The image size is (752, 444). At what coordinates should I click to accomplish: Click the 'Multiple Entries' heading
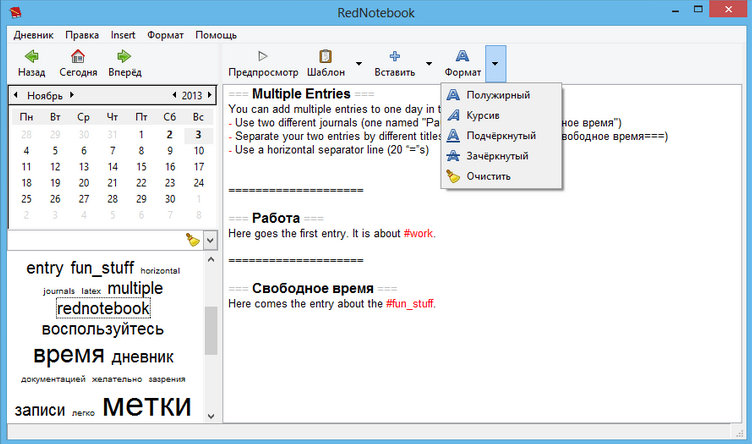point(301,93)
